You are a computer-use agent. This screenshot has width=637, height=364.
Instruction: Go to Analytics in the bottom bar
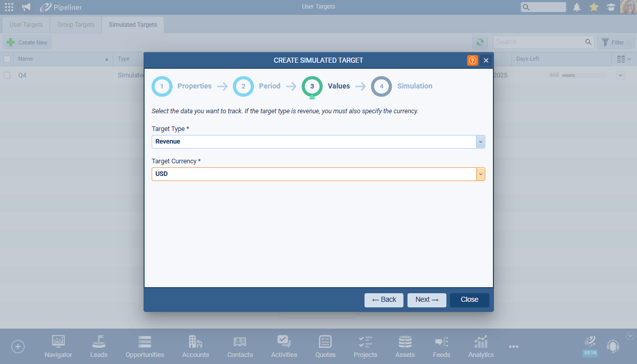coord(481,347)
